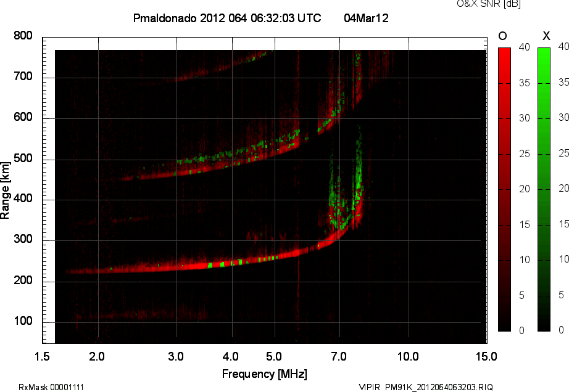The height and width of the screenshot is (392, 569).
Task: Click the 10 tick beside red O colorbar
Action: [x=525, y=260]
